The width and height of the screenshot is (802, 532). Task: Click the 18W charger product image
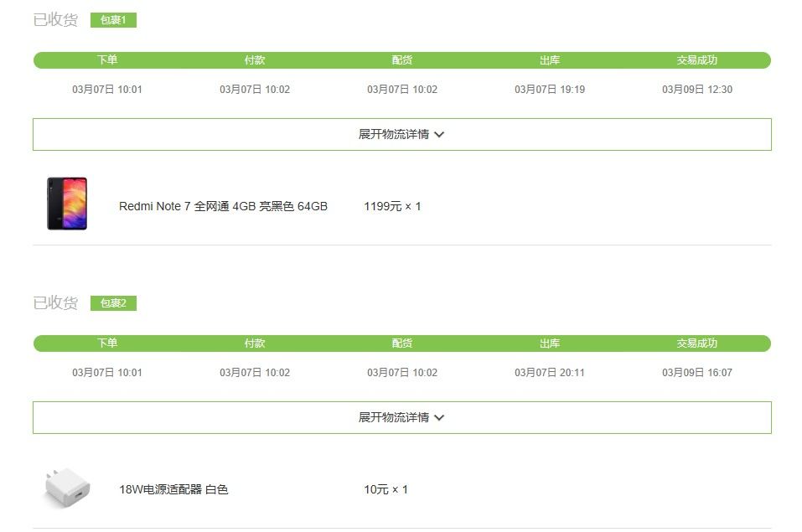pyautogui.click(x=66, y=488)
